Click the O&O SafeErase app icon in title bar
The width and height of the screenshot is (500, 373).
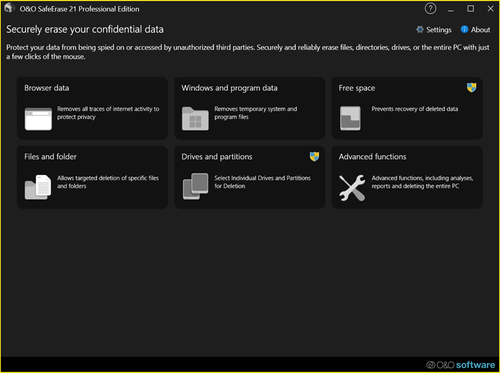[9, 8]
